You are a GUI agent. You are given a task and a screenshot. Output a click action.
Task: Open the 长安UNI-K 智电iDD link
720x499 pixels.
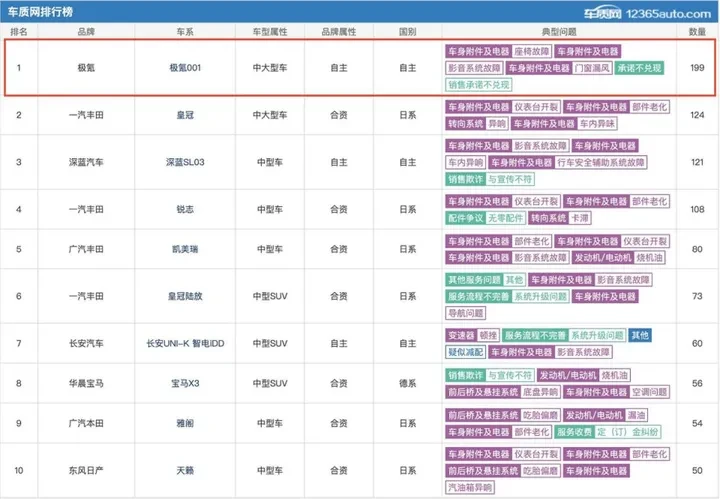pyautogui.click(x=185, y=343)
